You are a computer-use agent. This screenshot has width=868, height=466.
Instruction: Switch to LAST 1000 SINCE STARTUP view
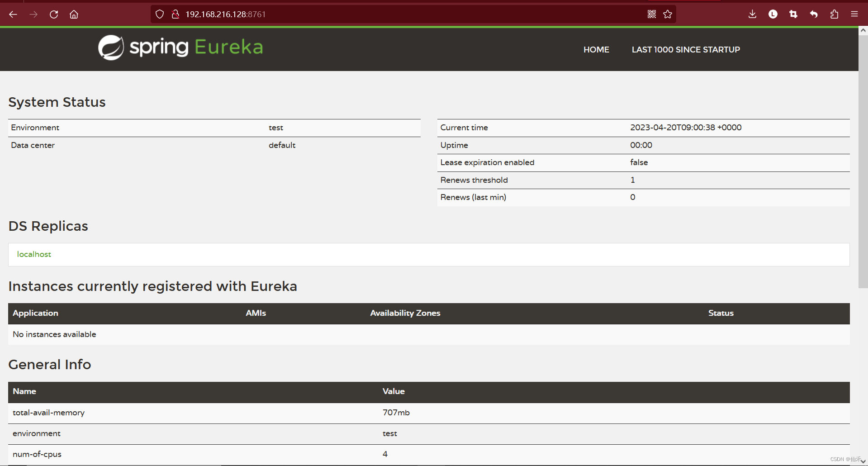pos(686,49)
